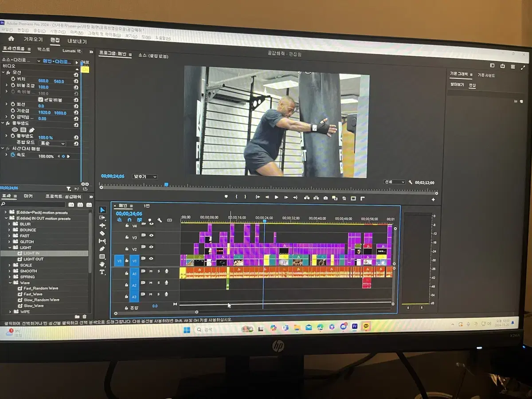Screen dimensions: 532x399
Task: Click the effects panel search field
Action: pos(33,204)
